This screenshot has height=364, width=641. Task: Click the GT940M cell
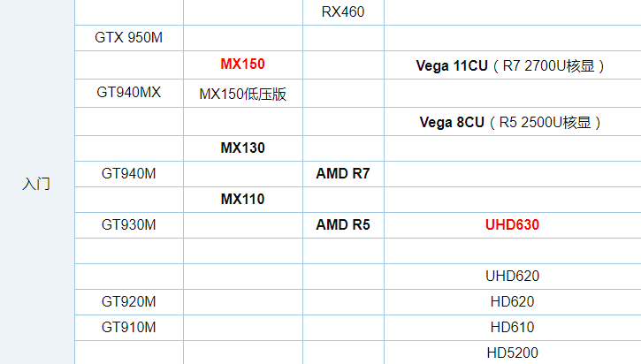(128, 174)
